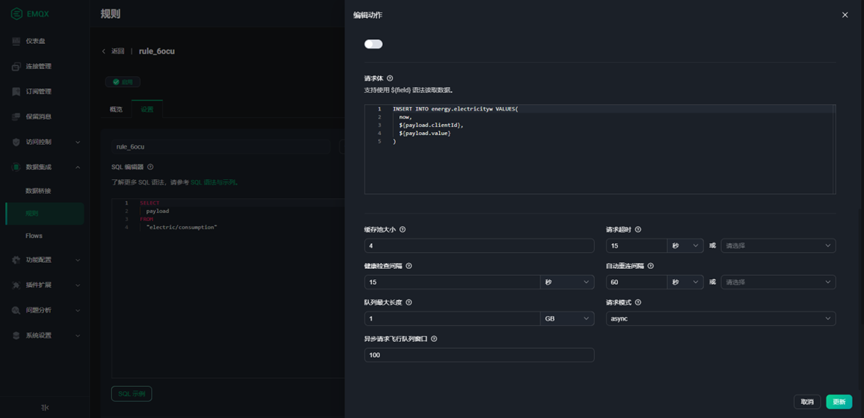Image resolution: width=864 pixels, height=418 pixels.
Task: Click the green 启用 status badge
Action: pyautogui.click(x=123, y=82)
